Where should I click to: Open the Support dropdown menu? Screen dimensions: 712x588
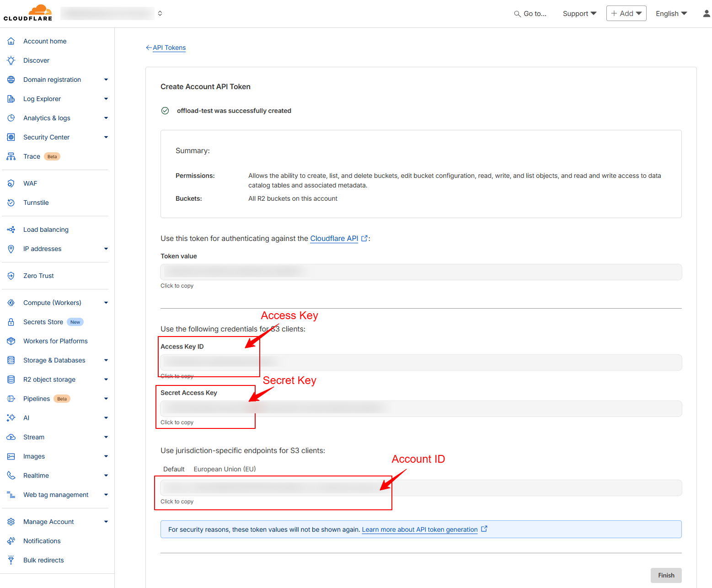point(579,14)
